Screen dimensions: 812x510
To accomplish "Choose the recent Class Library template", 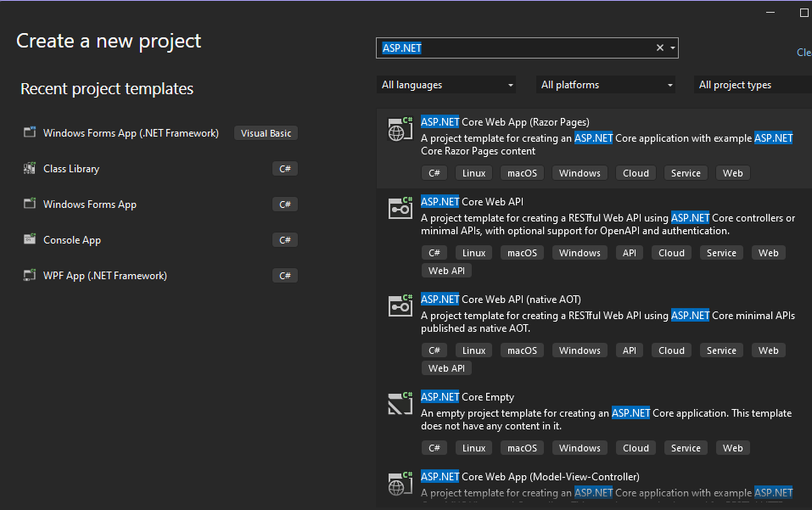I will (x=160, y=169).
